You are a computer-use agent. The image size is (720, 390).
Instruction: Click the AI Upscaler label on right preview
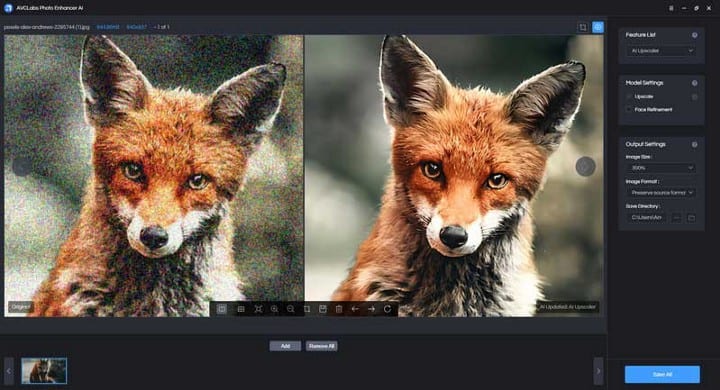(x=568, y=307)
